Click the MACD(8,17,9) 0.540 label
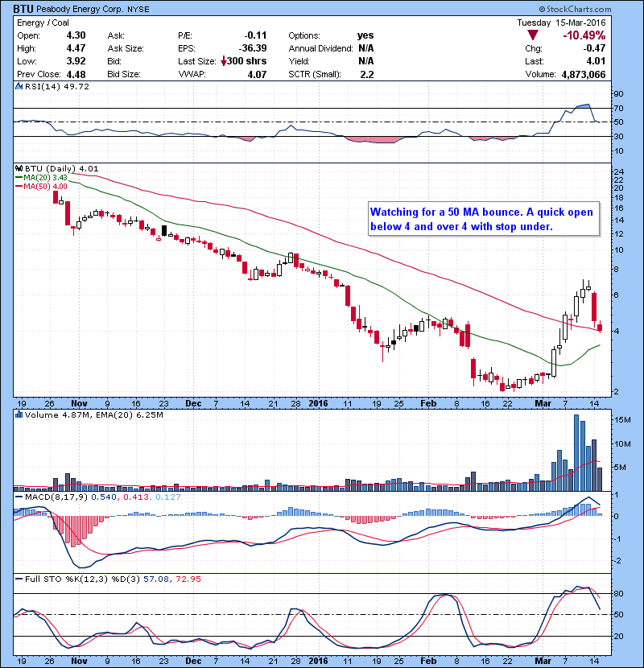644x668 pixels. pyautogui.click(x=70, y=497)
